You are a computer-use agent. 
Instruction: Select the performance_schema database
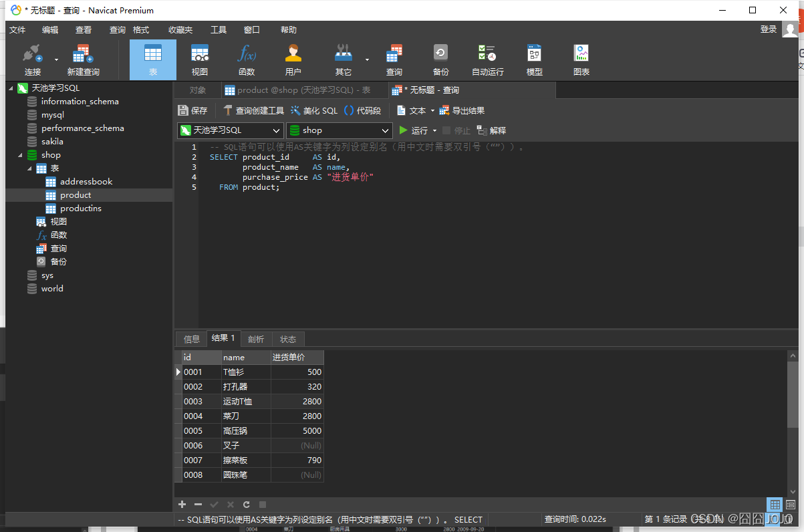tap(82, 128)
